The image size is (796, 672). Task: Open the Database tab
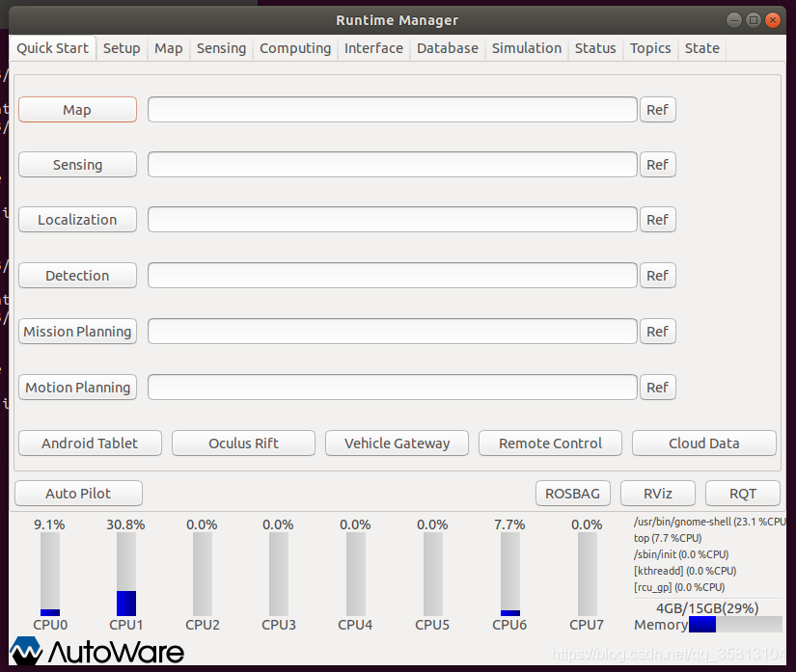click(x=448, y=48)
